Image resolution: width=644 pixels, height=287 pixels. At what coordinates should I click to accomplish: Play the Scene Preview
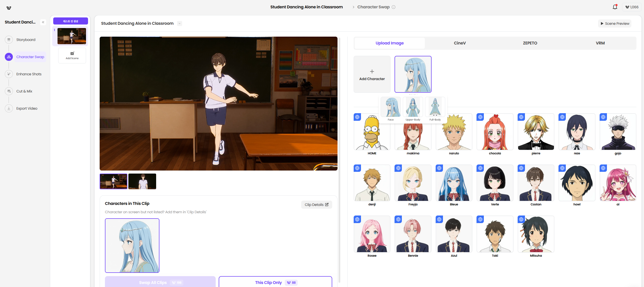coord(614,23)
